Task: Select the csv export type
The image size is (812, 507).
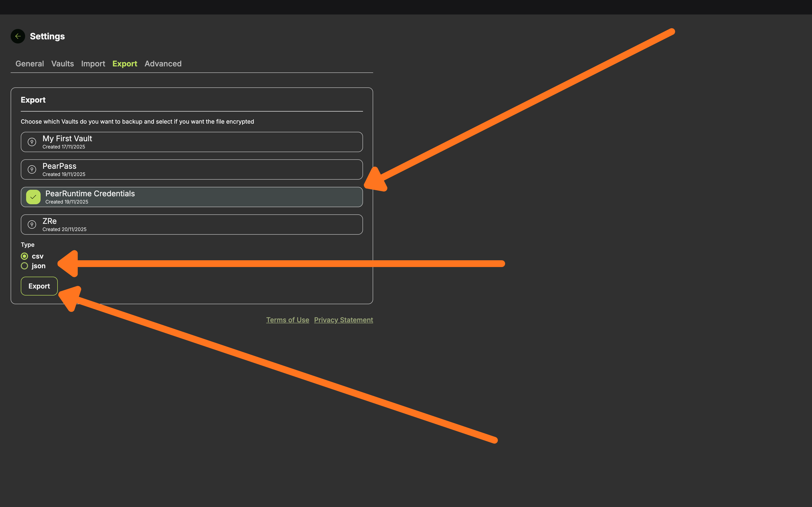Action: pos(24,256)
